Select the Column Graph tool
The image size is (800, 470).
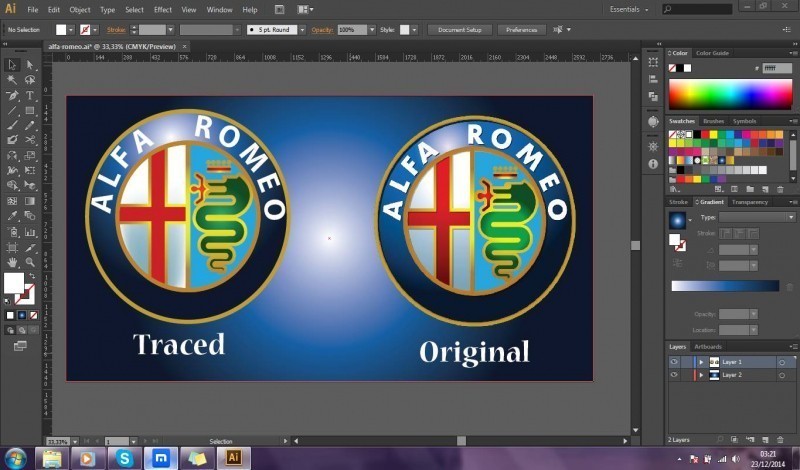click(30, 233)
